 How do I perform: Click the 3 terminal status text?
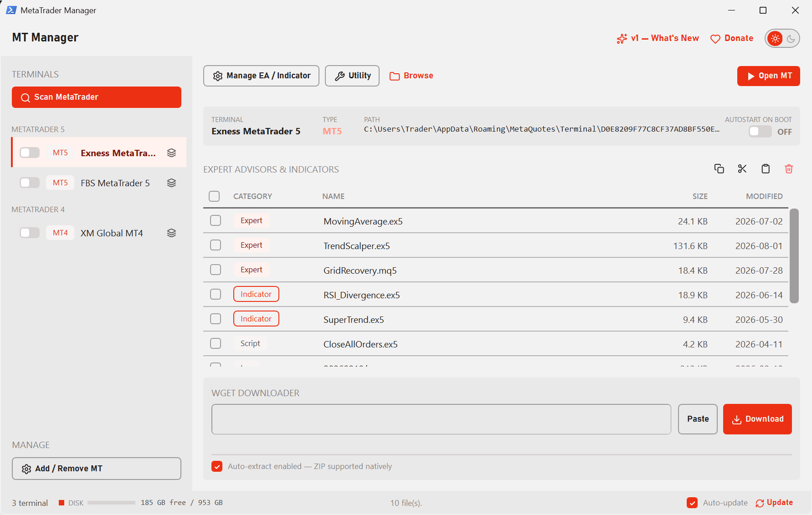tap(30, 503)
